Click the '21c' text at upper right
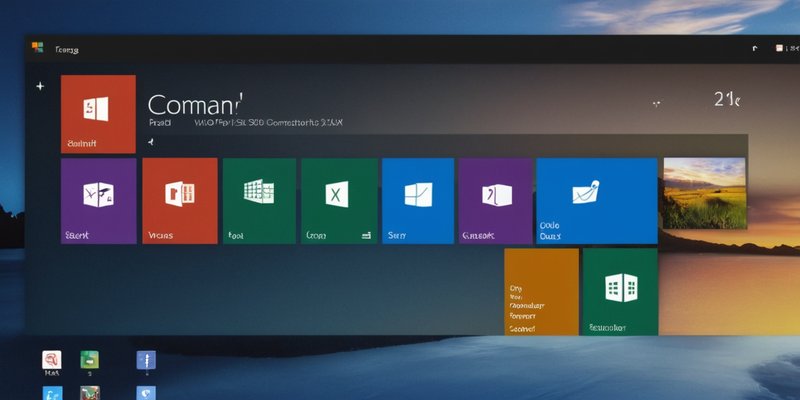The height and width of the screenshot is (400, 800). [x=727, y=100]
